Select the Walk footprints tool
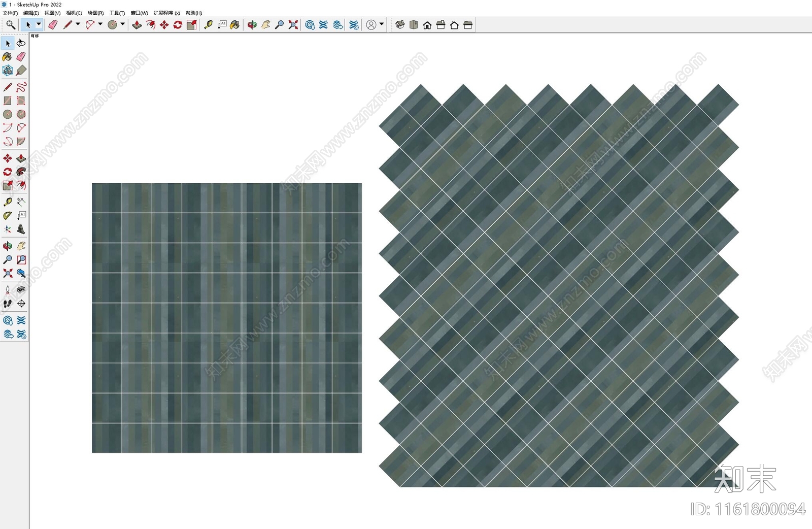 8,304
